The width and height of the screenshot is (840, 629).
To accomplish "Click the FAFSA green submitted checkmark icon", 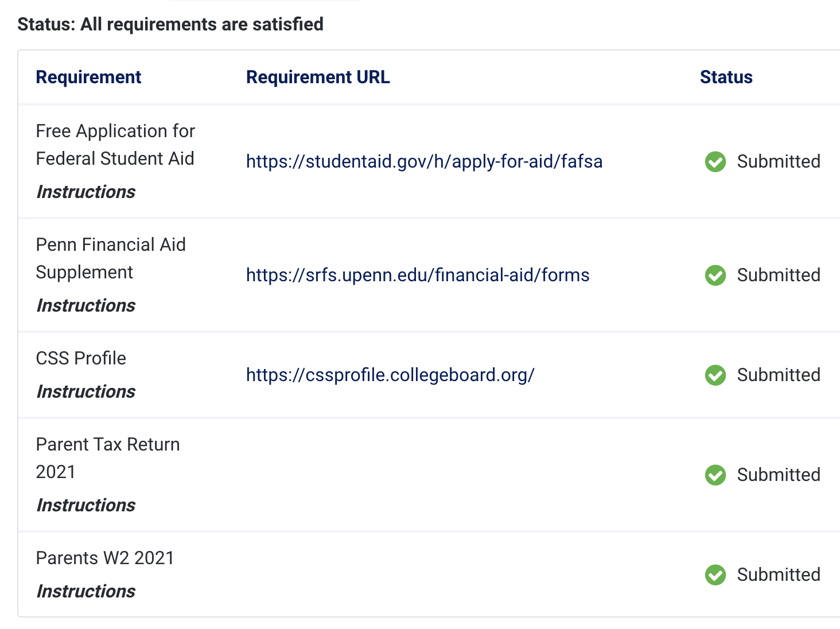I will point(715,162).
